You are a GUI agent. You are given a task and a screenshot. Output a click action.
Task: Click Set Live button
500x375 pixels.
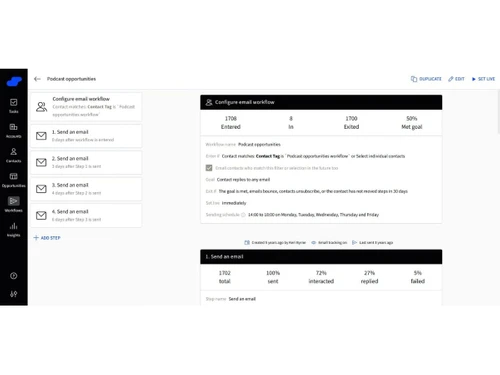pos(483,79)
